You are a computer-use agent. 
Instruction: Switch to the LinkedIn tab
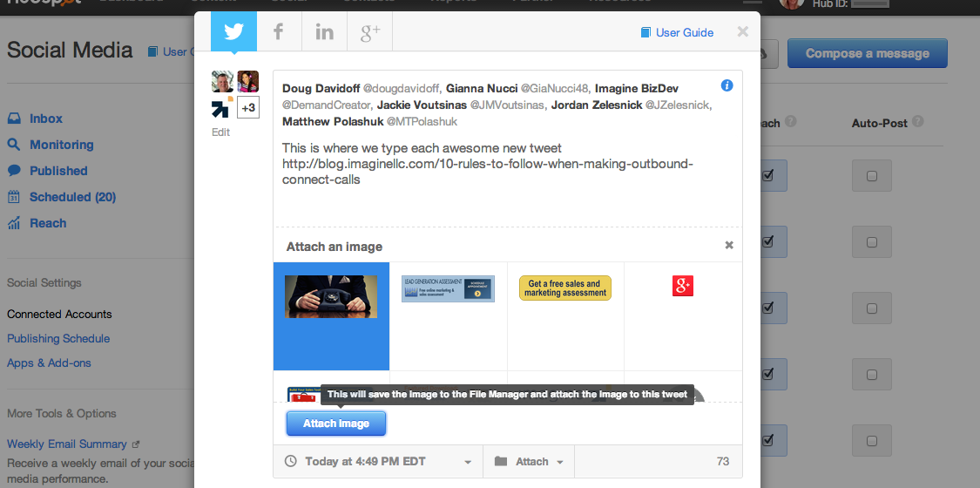click(x=324, y=31)
